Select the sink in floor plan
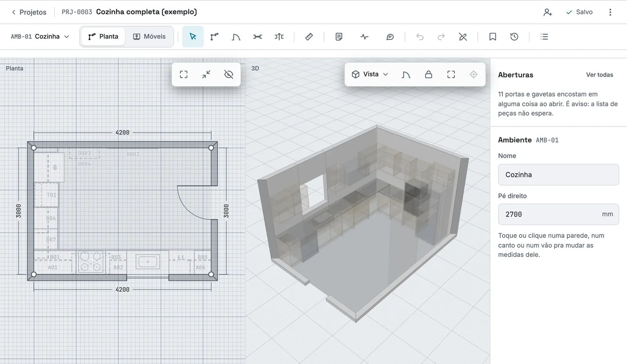The width and height of the screenshot is (627, 364). [148, 261]
